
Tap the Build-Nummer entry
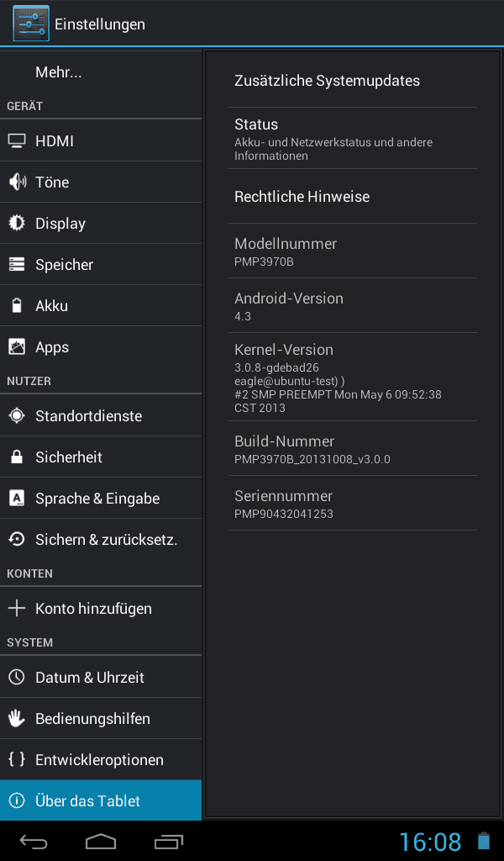tap(352, 449)
